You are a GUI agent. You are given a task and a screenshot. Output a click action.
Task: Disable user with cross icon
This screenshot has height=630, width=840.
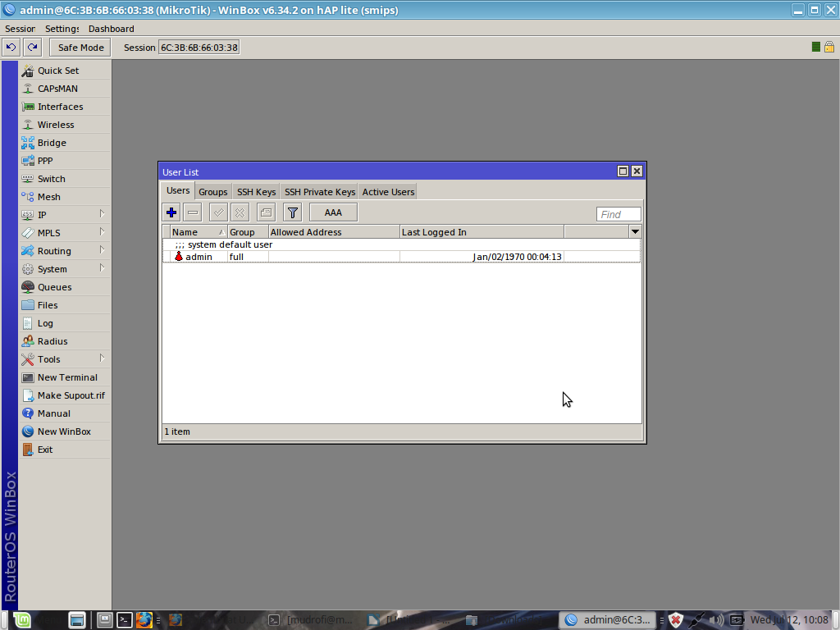click(240, 212)
